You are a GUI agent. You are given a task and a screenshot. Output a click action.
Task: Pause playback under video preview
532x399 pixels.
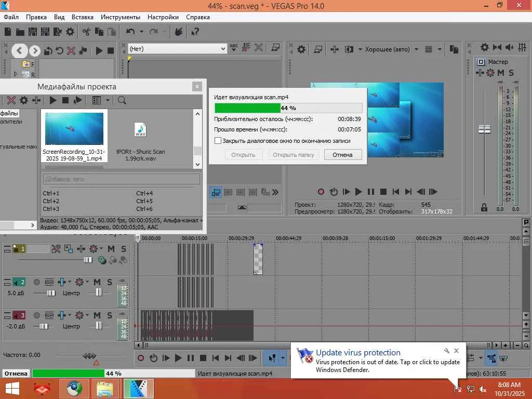click(x=371, y=192)
